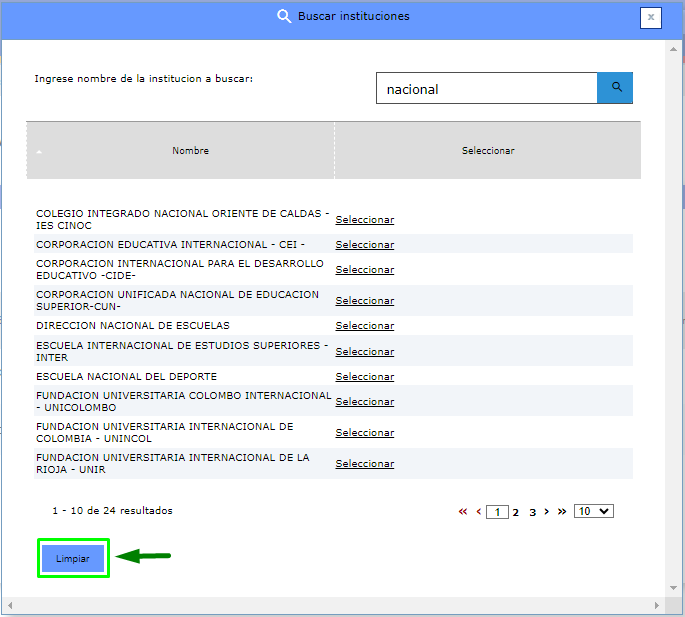Select Direccion Nacional de Escuelas
The height and width of the screenshot is (617, 685).
[364, 326]
